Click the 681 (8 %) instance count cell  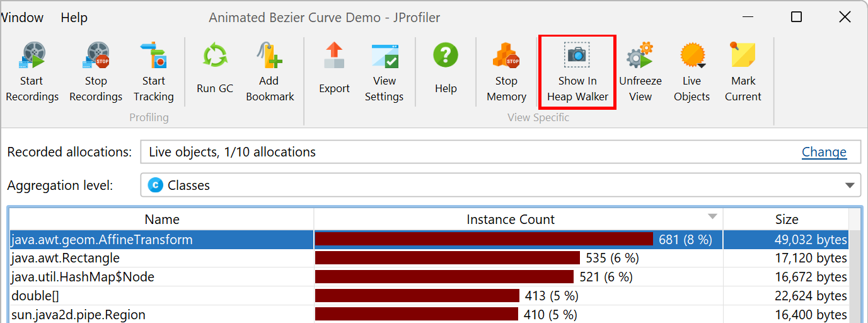pyautogui.click(x=518, y=240)
